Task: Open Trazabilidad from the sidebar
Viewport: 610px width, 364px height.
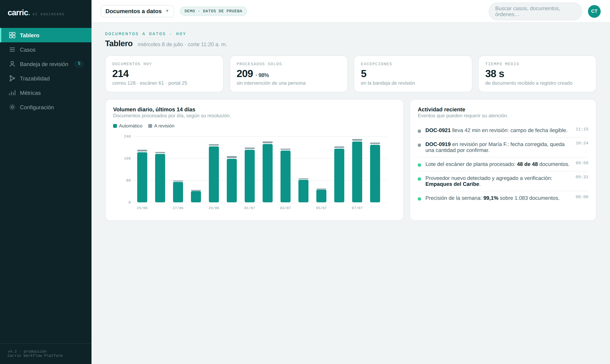Action: [46, 79]
